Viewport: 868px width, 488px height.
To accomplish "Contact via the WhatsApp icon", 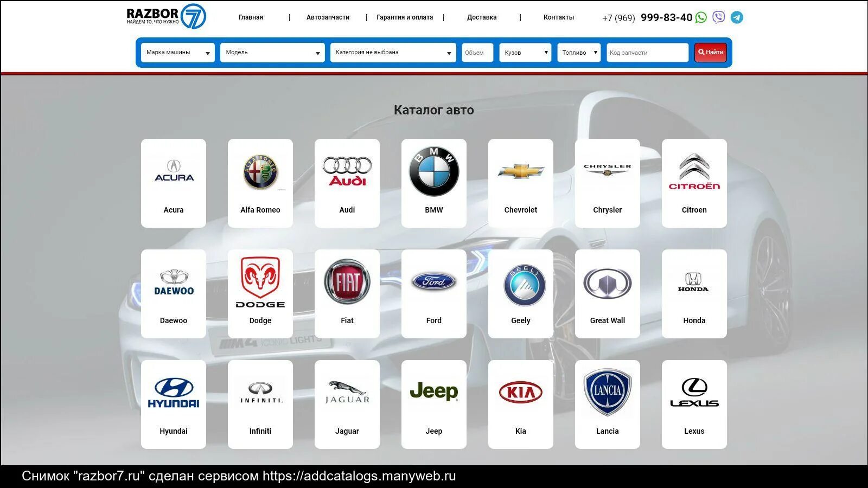I will point(701,17).
